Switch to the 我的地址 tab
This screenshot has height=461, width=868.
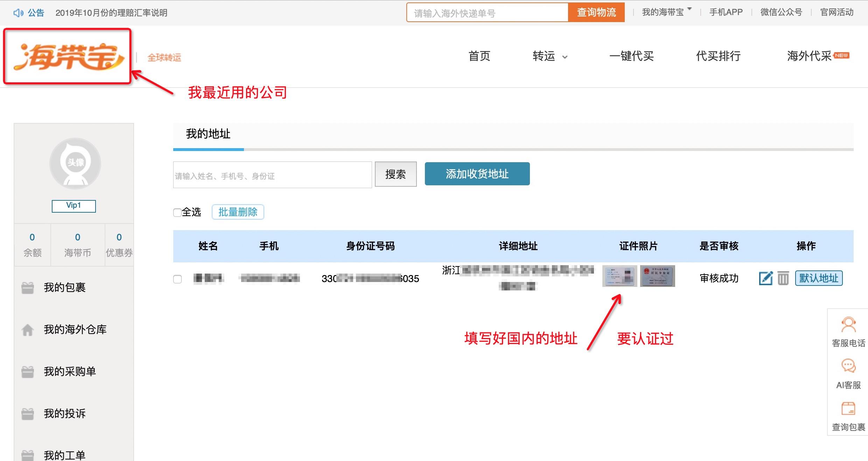(208, 134)
